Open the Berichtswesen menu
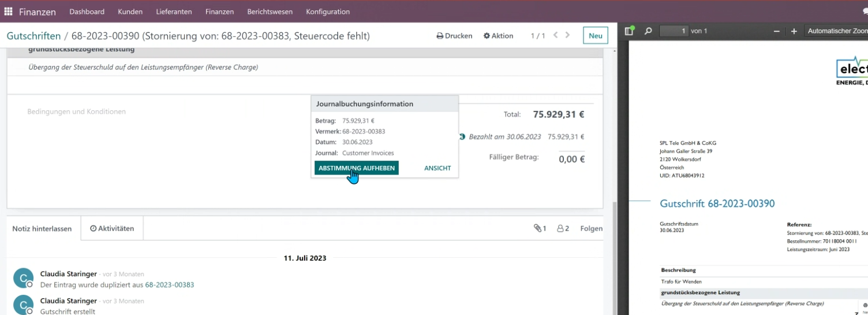868x315 pixels. 270,12
